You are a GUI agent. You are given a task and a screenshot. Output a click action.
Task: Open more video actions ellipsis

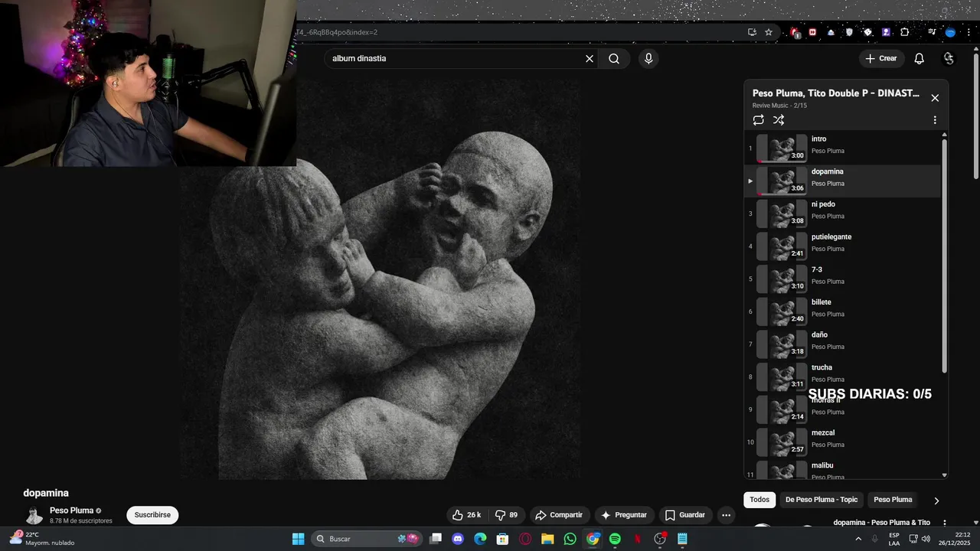pyautogui.click(x=726, y=515)
